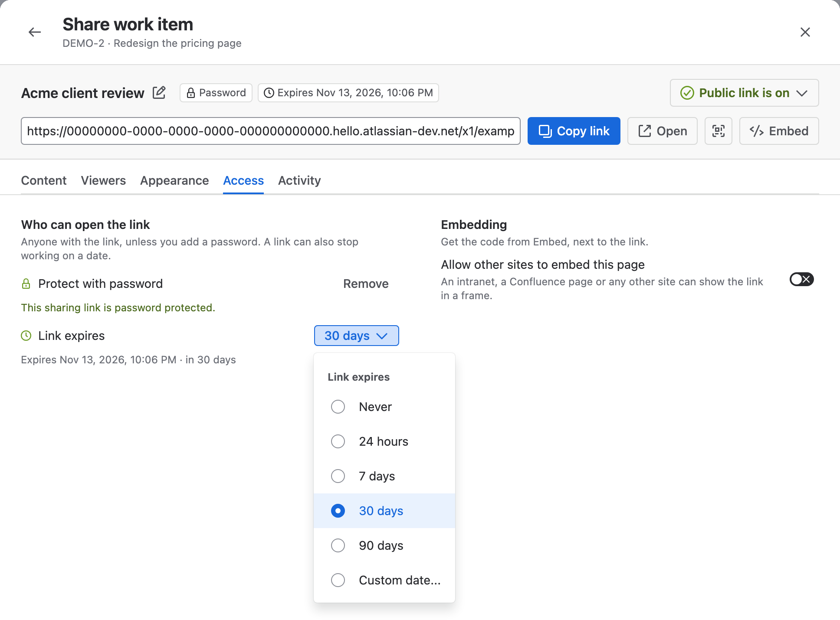Choose Custom date... expiry option
Viewport: 840px width, 620px height.
tap(384, 580)
